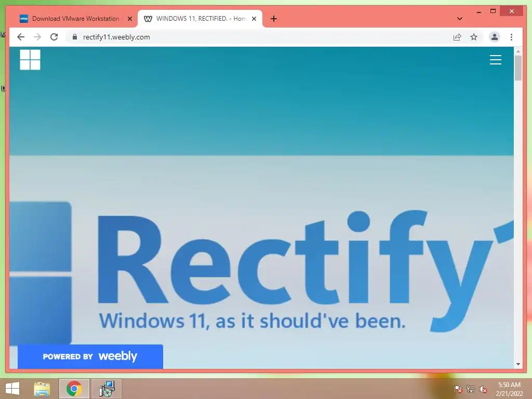This screenshot has height=399, width=532.
Task: Open Chrome's three-dot menu
Action: tap(511, 37)
